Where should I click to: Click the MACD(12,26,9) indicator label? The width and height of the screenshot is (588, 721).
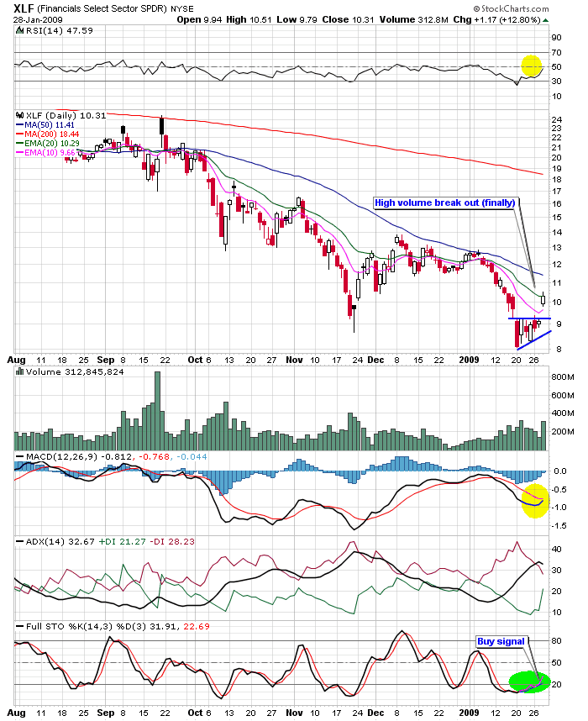tap(61, 456)
